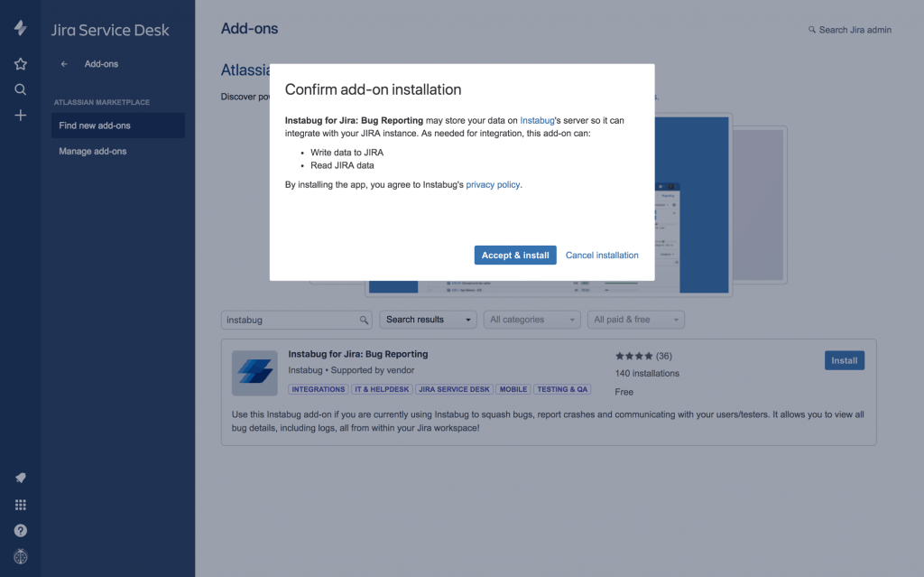Click the Instabug • Supported by vendor text
924x577 pixels.
[351, 370]
